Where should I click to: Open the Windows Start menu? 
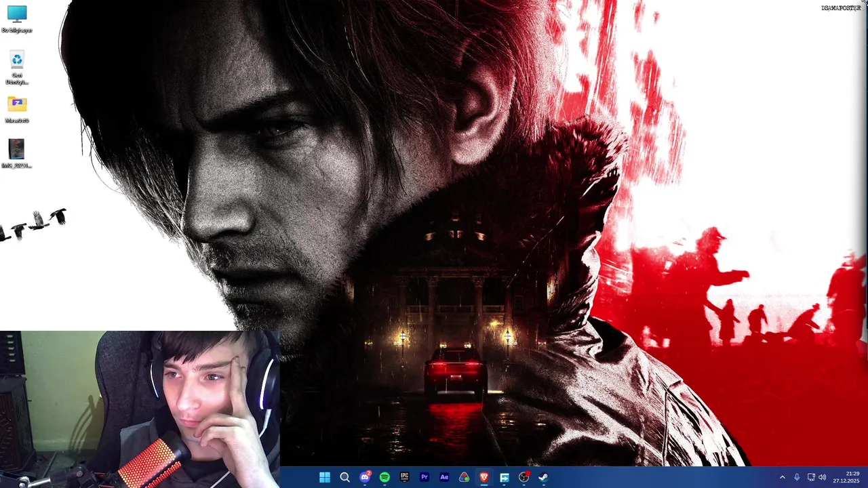325,477
